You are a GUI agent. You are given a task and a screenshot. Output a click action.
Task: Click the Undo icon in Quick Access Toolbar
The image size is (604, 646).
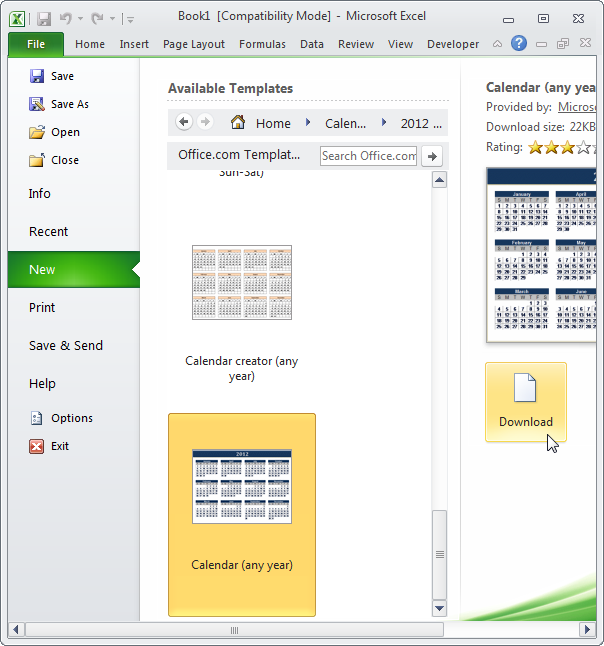(66, 19)
